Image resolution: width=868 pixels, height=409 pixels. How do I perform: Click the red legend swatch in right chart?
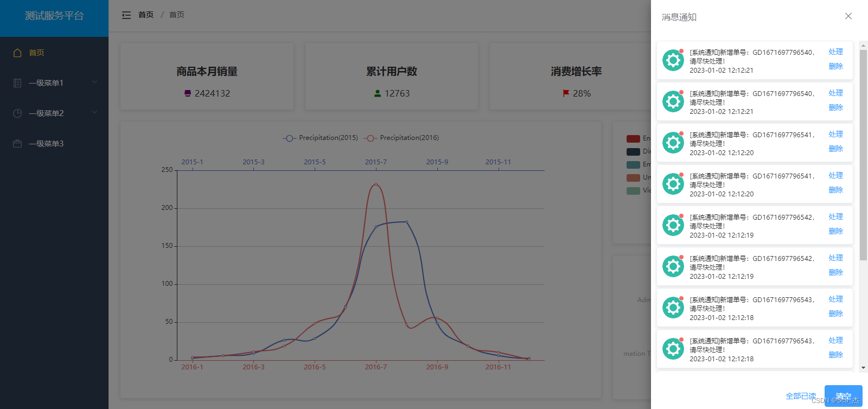633,139
